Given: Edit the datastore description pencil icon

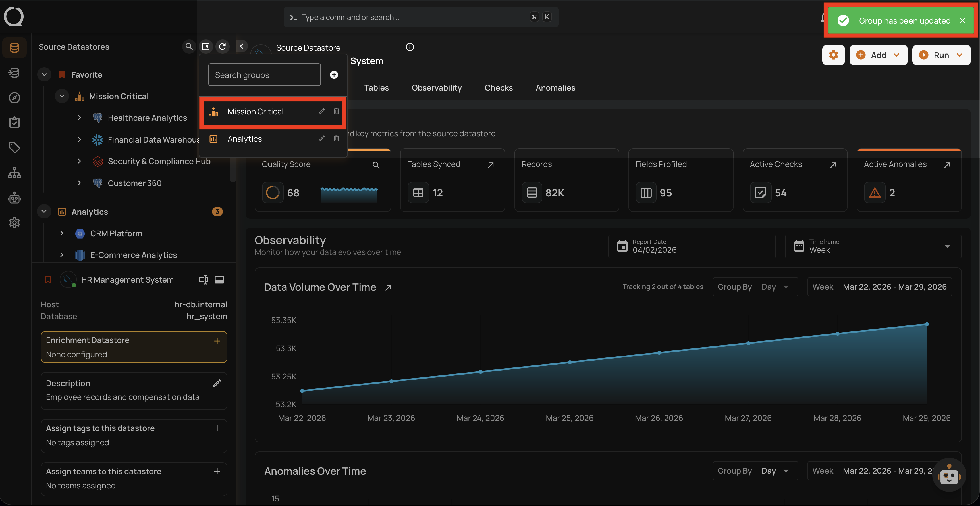Looking at the screenshot, I should coord(217,383).
